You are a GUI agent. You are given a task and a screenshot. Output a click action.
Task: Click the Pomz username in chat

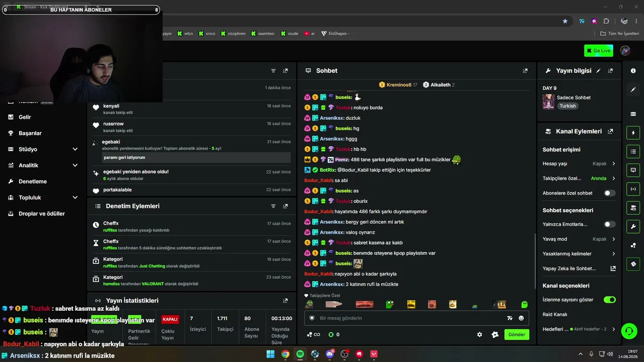pos(342,159)
